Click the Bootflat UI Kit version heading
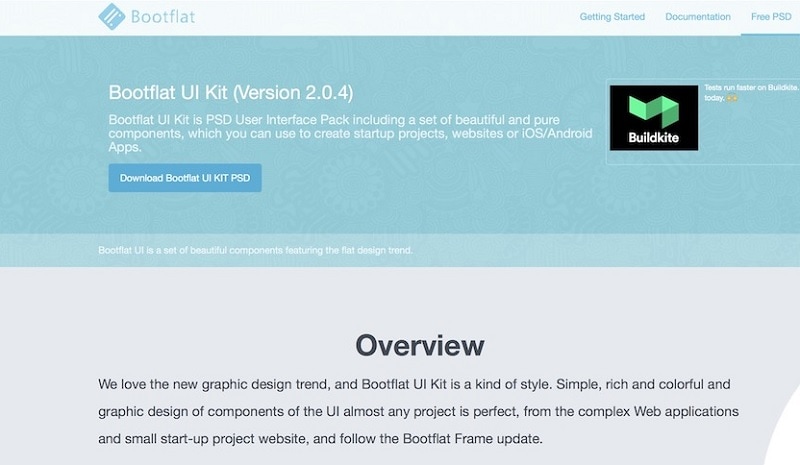800x465 pixels. 230,93
